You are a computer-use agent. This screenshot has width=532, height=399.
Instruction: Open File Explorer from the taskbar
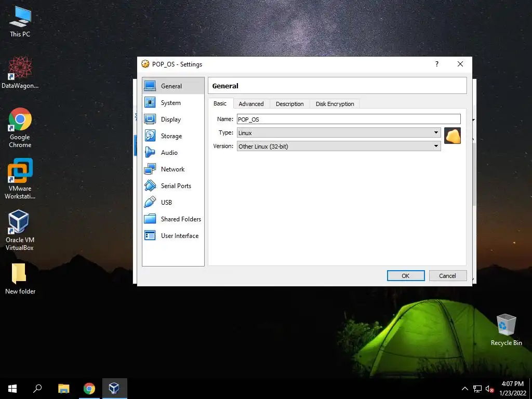click(63, 389)
